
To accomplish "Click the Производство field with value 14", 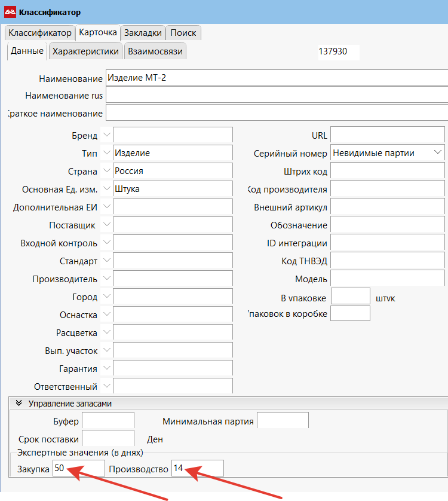I will (x=197, y=469).
